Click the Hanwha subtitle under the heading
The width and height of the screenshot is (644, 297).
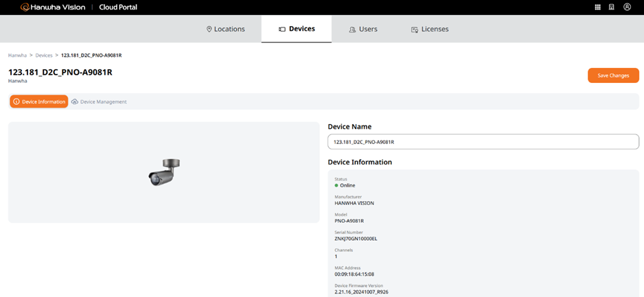tap(18, 81)
